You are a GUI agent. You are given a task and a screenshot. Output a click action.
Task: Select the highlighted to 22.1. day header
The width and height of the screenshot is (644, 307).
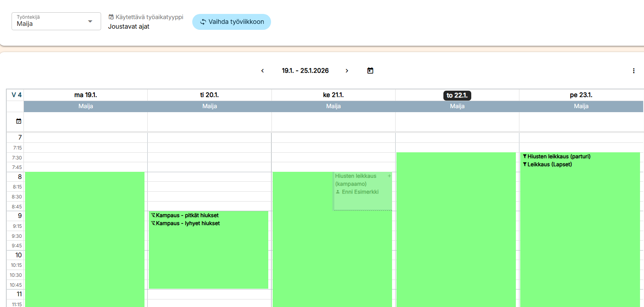pyautogui.click(x=457, y=95)
